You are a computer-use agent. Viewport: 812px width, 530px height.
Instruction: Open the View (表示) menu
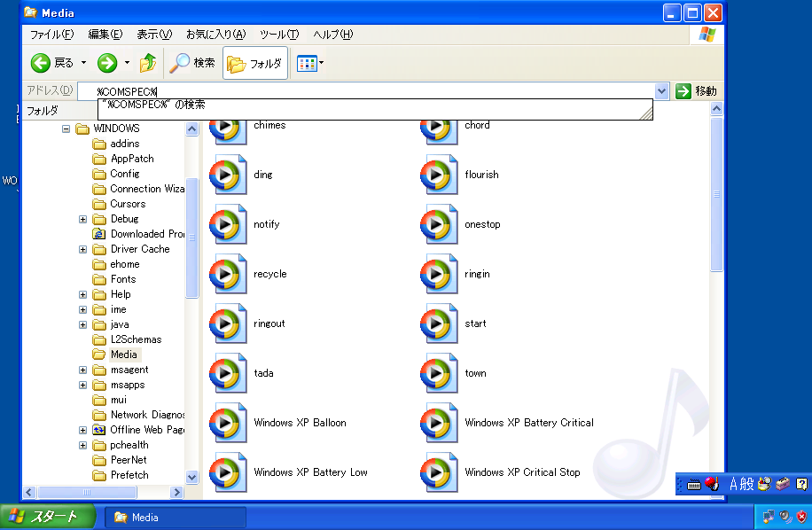154,35
